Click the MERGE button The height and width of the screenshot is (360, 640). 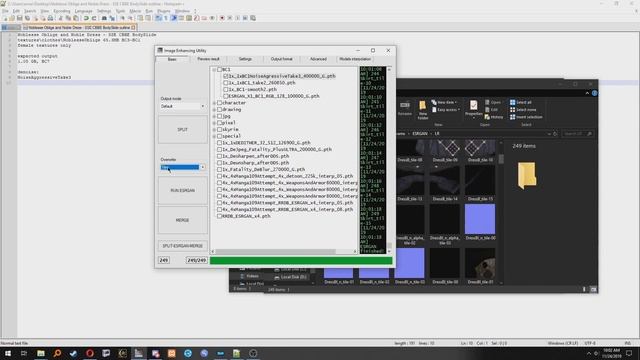tap(182, 220)
